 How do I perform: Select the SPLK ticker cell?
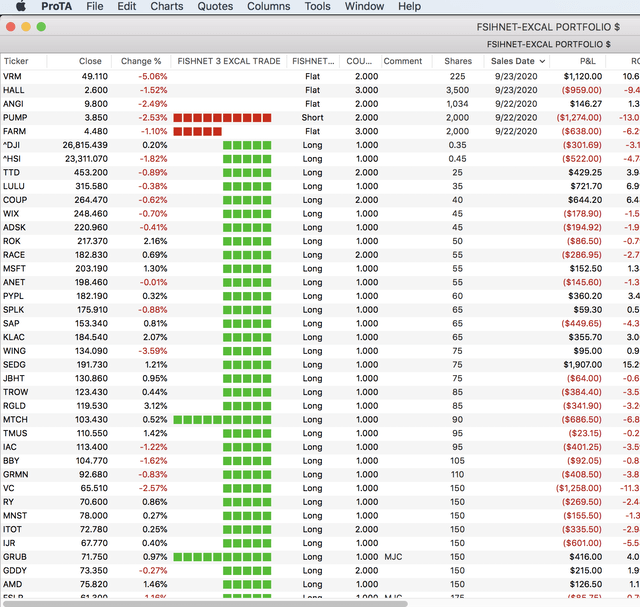pyautogui.click(x=13, y=310)
